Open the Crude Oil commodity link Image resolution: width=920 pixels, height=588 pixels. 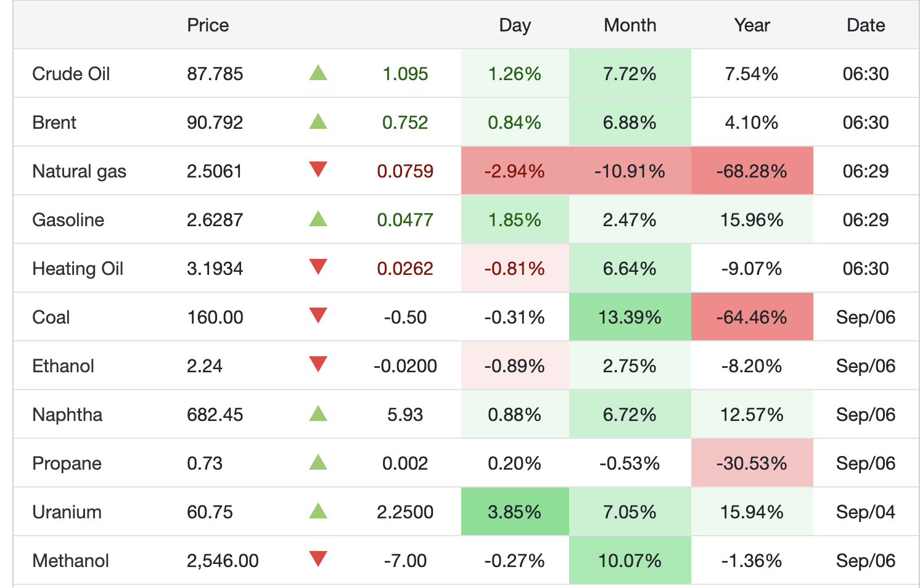coord(71,74)
